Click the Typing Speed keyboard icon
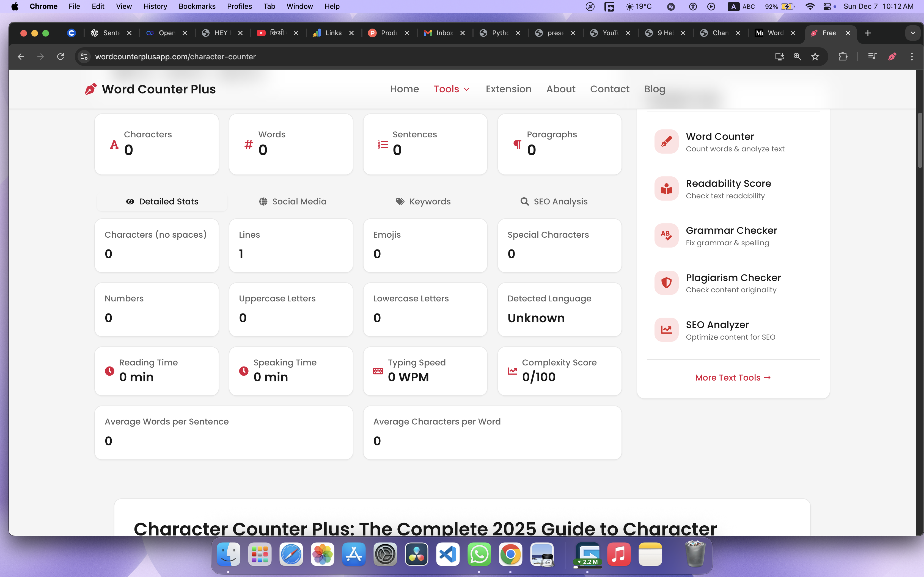 pos(378,371)
